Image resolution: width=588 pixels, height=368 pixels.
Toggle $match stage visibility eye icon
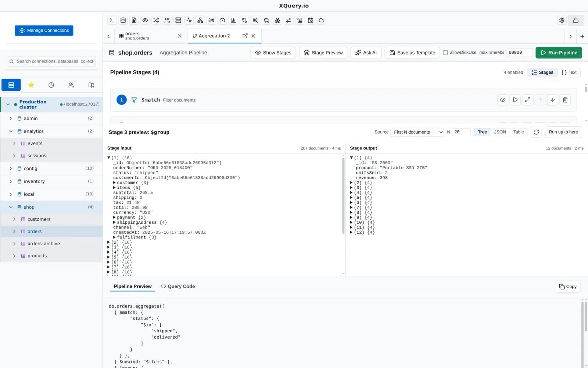pos(503,100)
